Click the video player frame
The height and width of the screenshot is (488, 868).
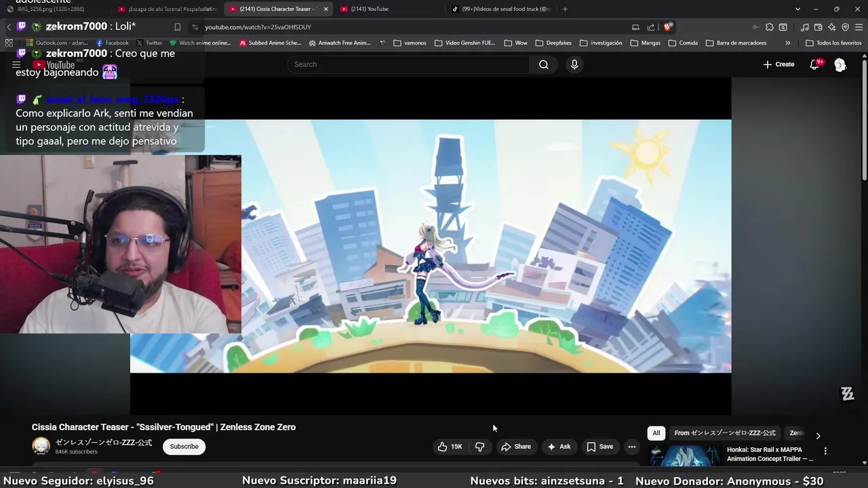tap(431, 246)
